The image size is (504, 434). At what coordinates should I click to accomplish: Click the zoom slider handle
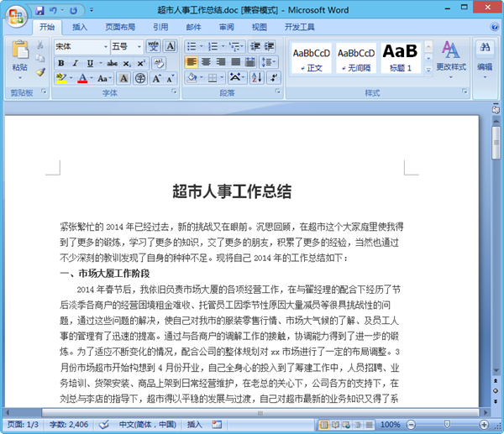[447, 425]
